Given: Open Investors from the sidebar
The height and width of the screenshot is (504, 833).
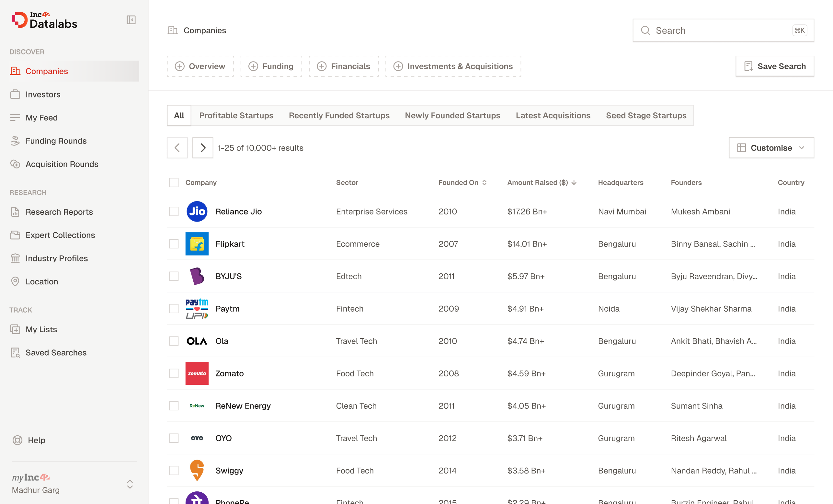Looking at the screenshot, I should click(x=43, y=94).
